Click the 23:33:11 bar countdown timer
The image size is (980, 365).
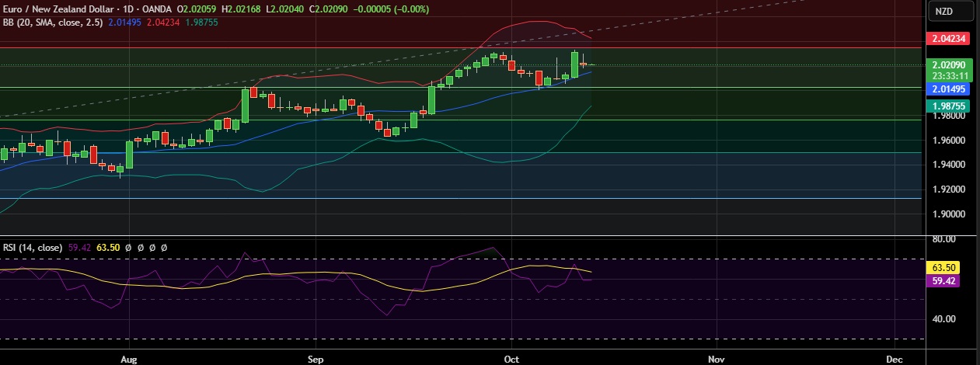pos(949,75)
